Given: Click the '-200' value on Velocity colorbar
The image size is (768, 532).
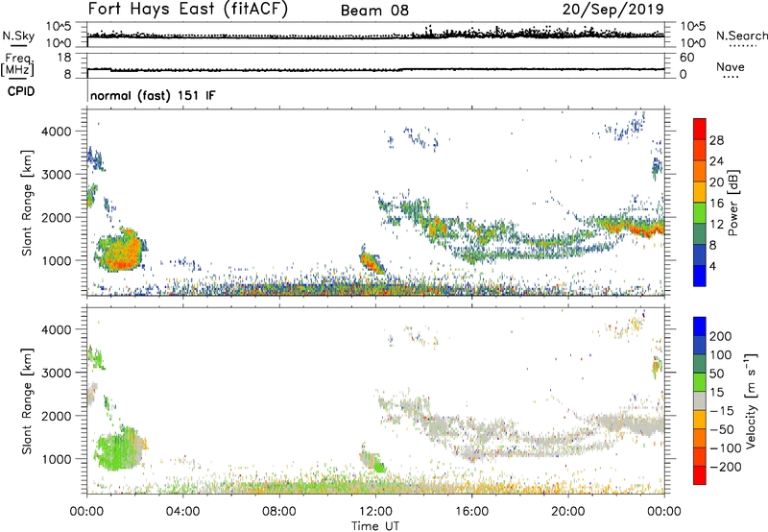Looking at the screenshot, I should pyautogui.click(x=725, y=467).
